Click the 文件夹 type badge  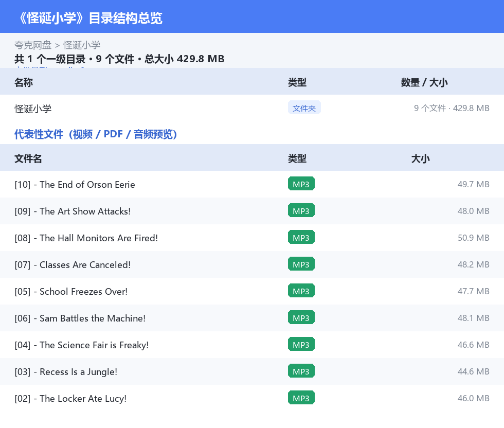tap(304, 108)
